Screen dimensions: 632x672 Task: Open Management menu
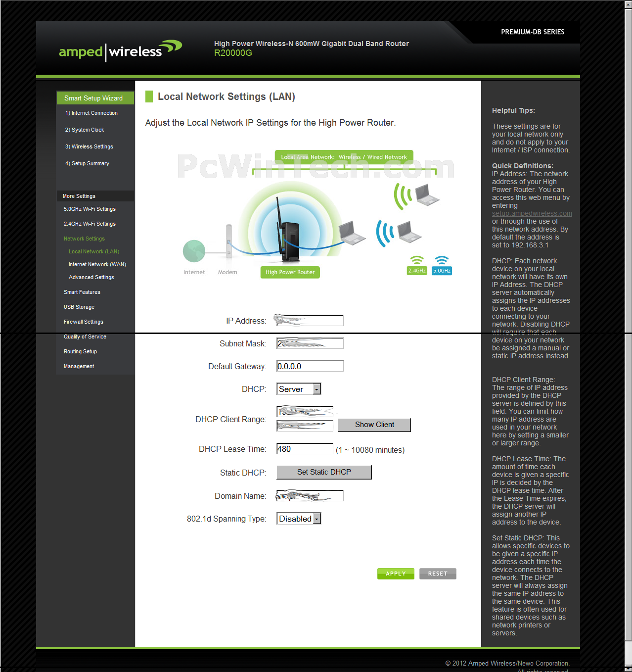[x=79, y=366]
